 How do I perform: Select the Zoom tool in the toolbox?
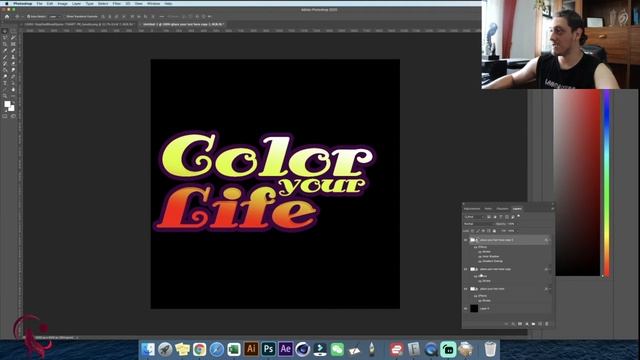(5, 96)
